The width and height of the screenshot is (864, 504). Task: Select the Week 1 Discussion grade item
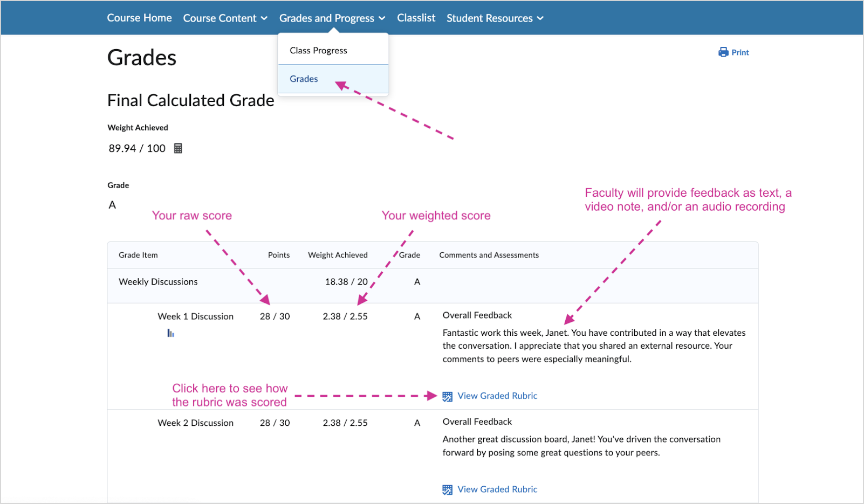[x=195, y=316]
